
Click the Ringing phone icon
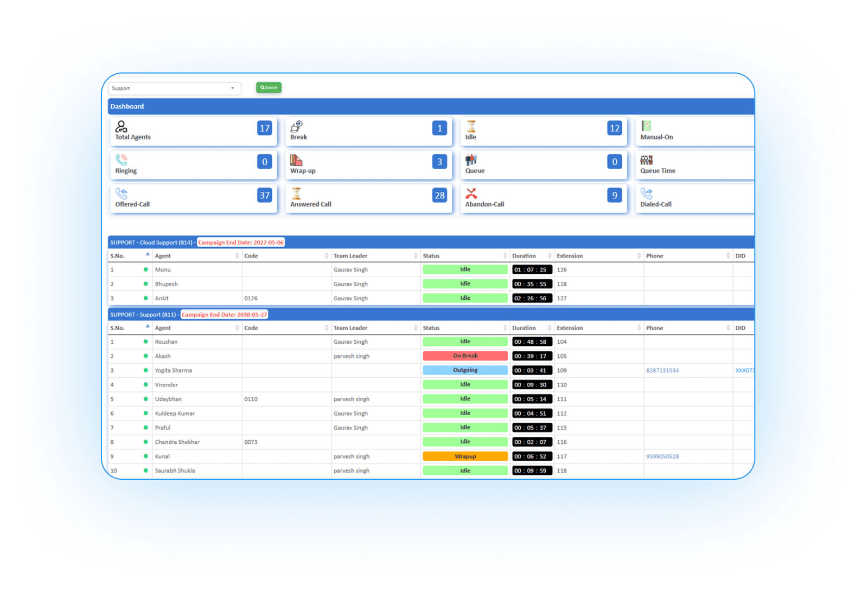pos(121,160)
